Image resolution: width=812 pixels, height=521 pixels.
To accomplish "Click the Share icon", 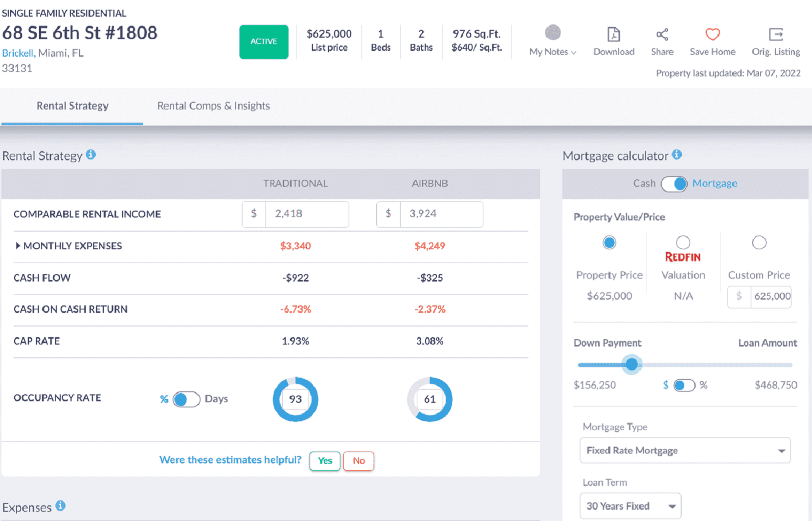I will pos(662,35).
